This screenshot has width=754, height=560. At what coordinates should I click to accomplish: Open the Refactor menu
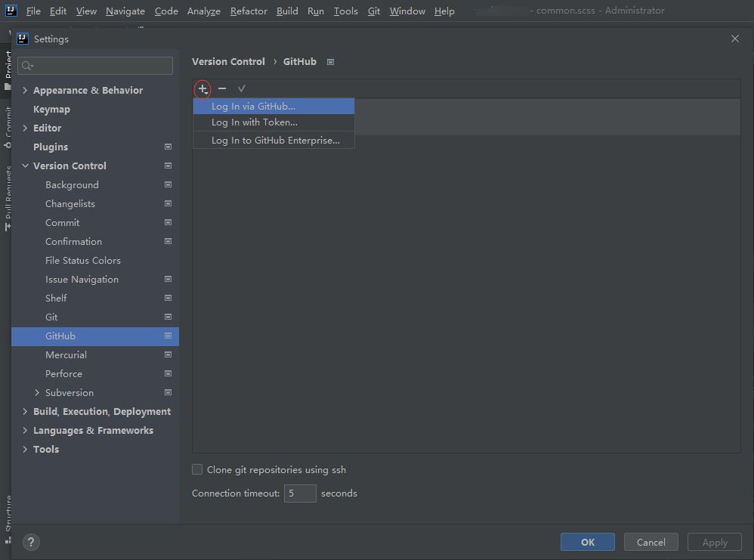249,11
